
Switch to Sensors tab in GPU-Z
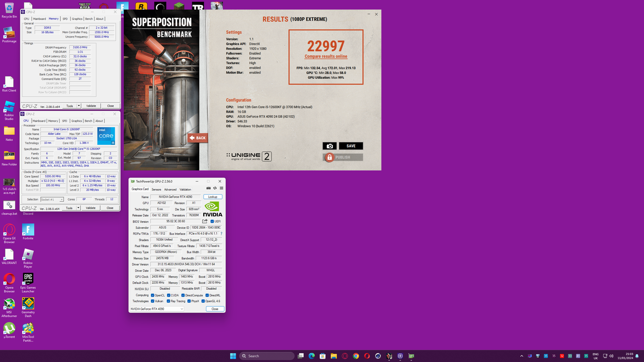point(156,190)
